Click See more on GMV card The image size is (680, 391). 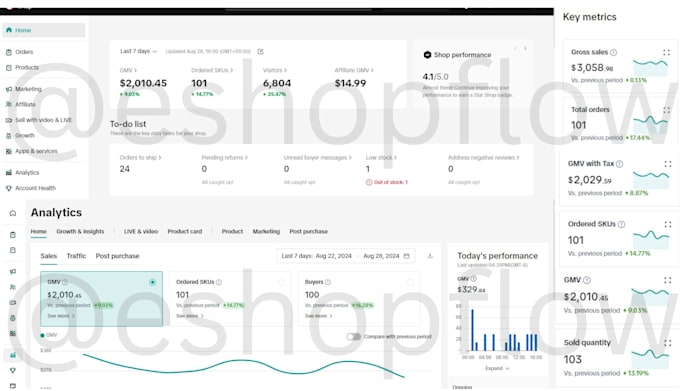point(61,316)
